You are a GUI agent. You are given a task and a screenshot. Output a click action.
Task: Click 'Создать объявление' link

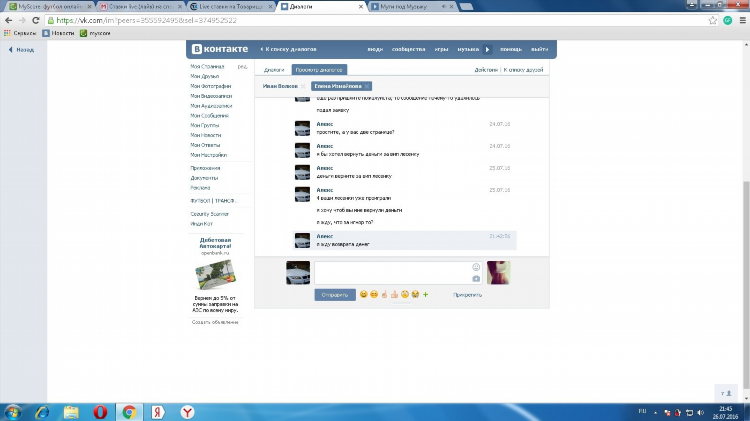click(215, 322)
